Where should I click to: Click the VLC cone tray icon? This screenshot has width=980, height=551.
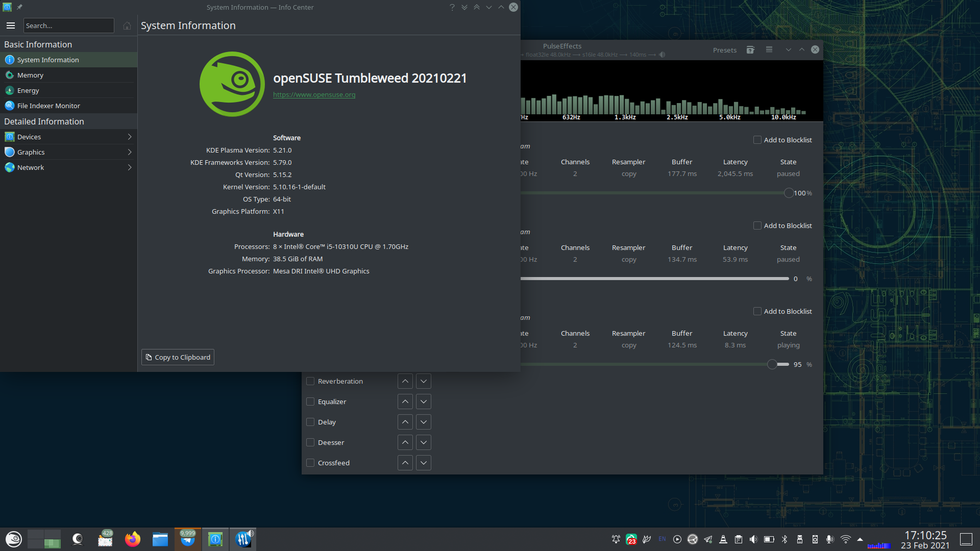723,539
